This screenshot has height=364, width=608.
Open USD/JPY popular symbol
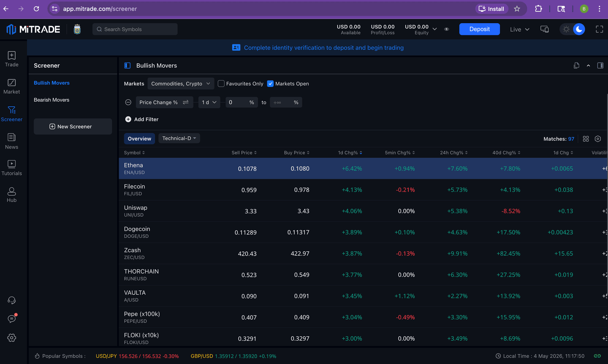[137, 356]
